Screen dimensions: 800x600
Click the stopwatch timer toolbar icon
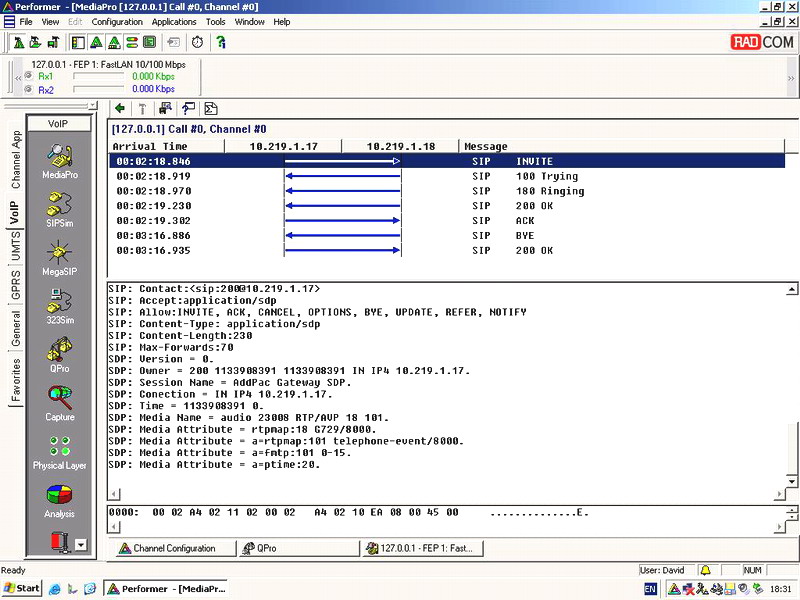(x=197, y=42)
